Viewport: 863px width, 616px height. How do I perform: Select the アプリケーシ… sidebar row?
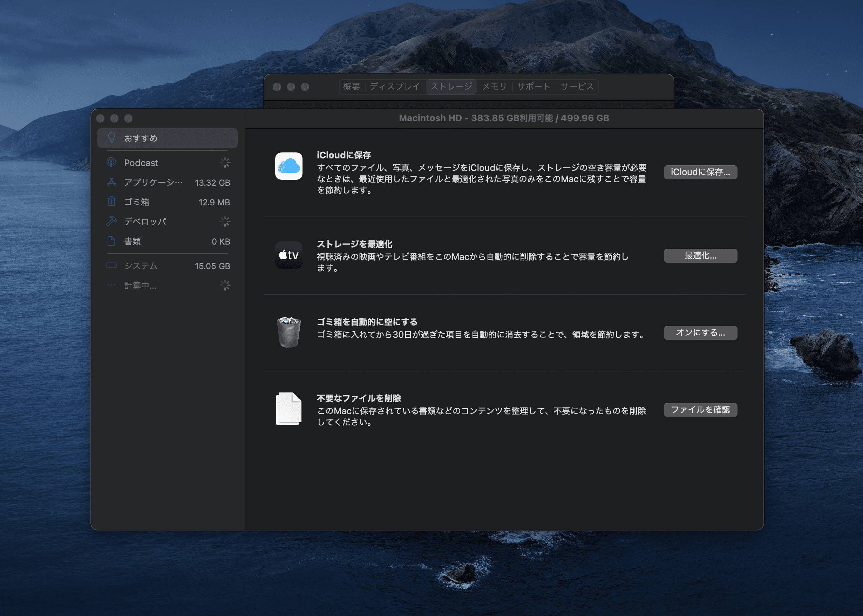pos(167,183)
